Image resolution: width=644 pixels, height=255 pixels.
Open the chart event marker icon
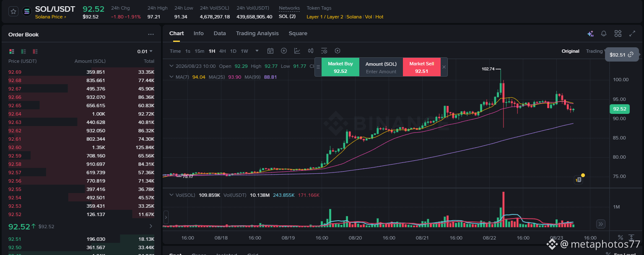pyautogui.click(x=579, y=180)
